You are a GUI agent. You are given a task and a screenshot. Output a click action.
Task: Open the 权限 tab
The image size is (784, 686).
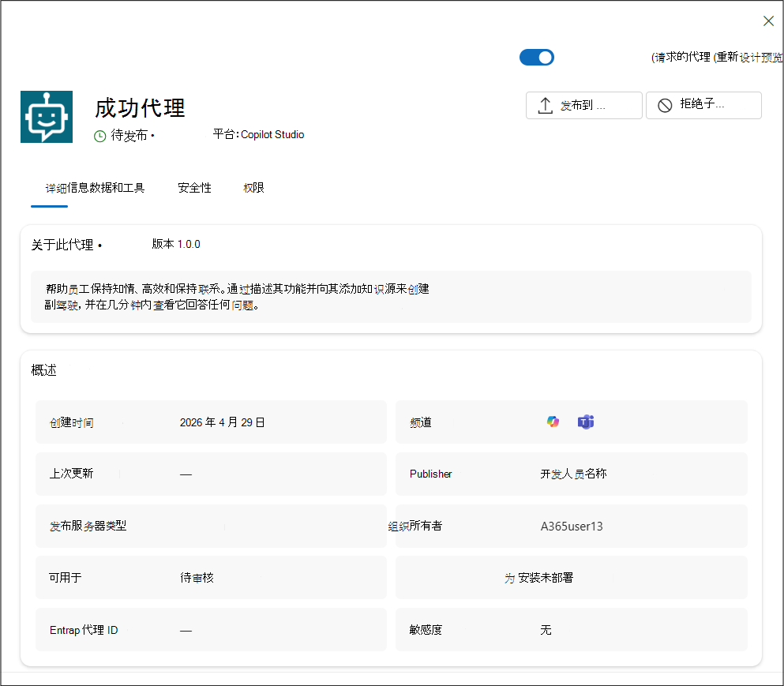(x=253, y=188)
